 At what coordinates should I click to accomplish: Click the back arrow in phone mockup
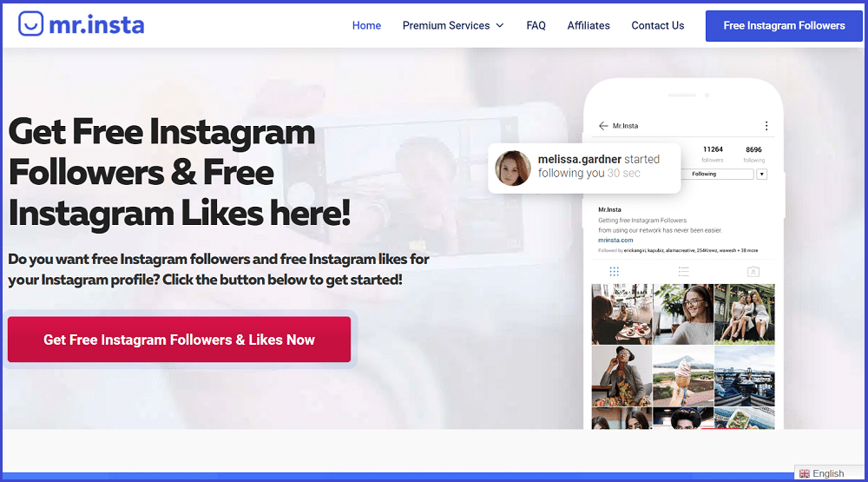[603, 126]
